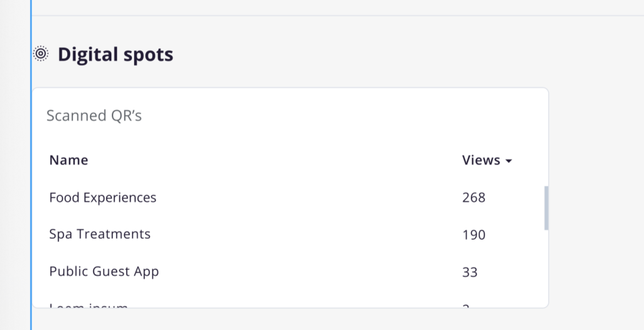Click empty space in Food Experiences row
This screenshot has width=644, height=330.
tap(308, 197)
